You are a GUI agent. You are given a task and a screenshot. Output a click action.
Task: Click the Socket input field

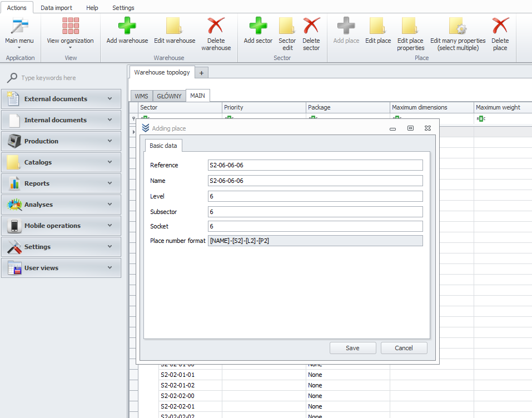tap(315, 226)
